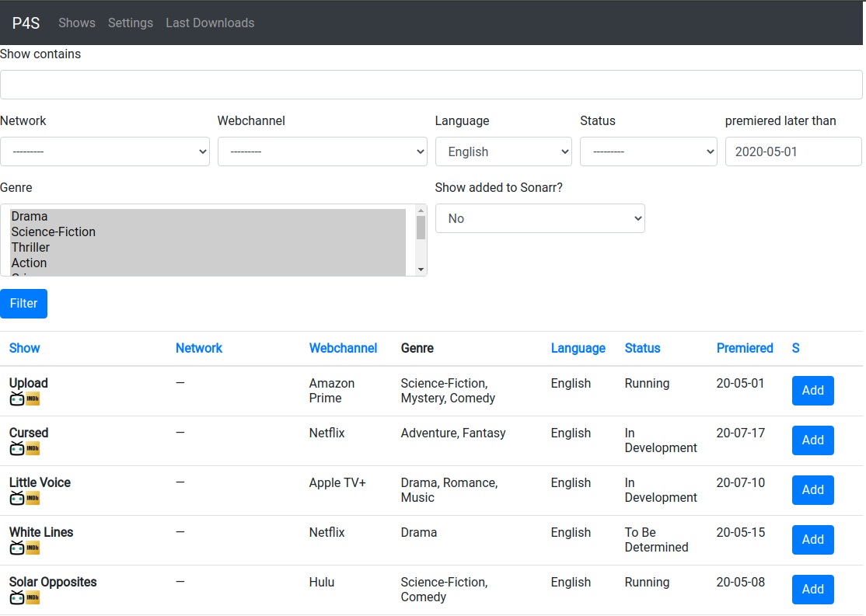The width and height of the screenshot is (866, 616).
Task: Open TVmaze icon under Solar Opposites
Action: (x=17, y=597)
